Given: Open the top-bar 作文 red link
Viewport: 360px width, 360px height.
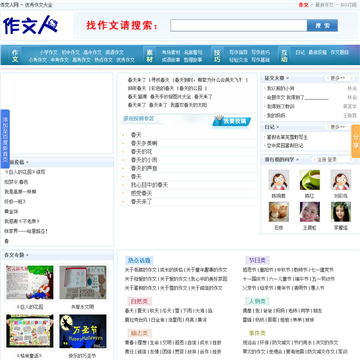Looking at the screenshot, I should point(303,5).
